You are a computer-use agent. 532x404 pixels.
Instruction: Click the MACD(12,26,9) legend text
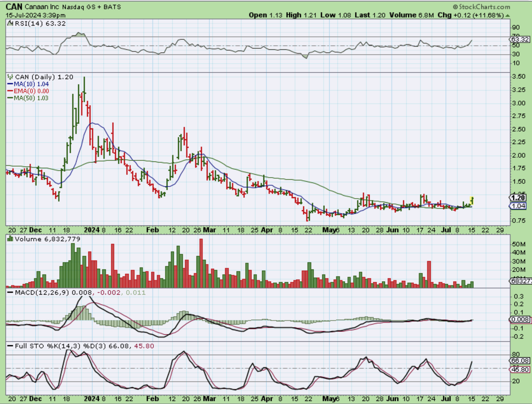pos(42,292)
